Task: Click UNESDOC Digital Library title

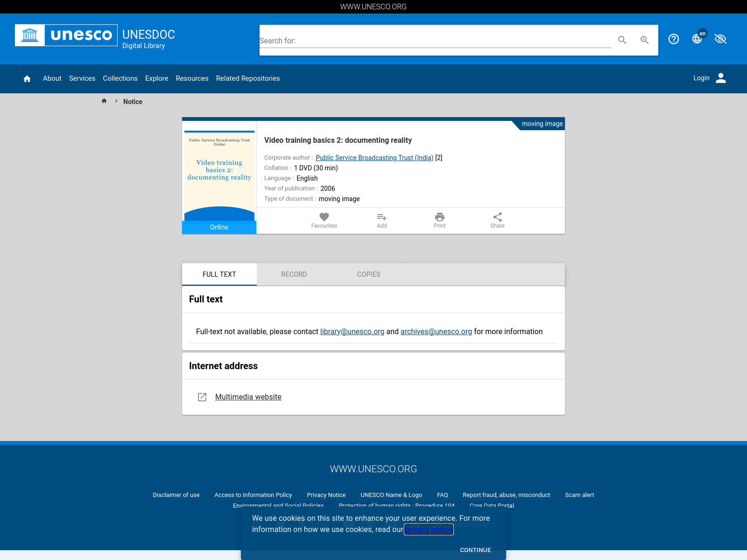Action: click(148, 39)
